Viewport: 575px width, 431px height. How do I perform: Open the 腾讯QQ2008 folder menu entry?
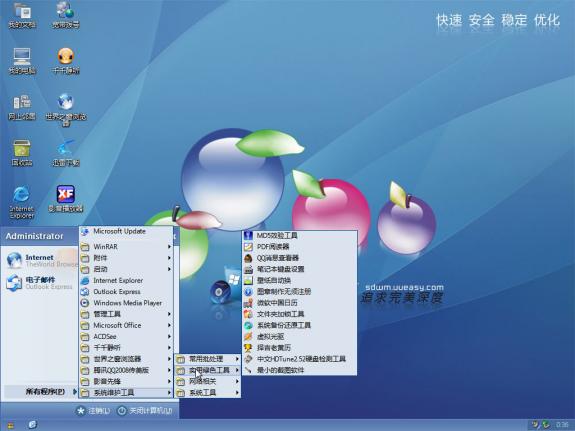(x=126, y=370)
